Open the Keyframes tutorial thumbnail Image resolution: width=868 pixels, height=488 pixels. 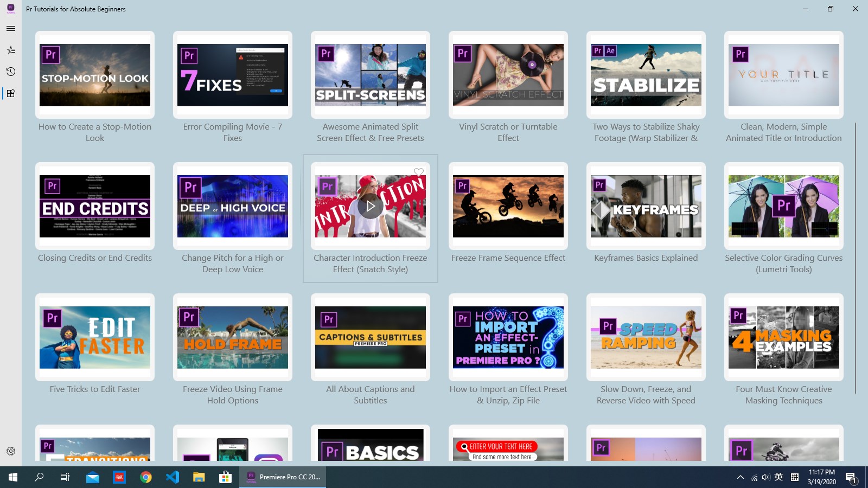tap(646, 206)
